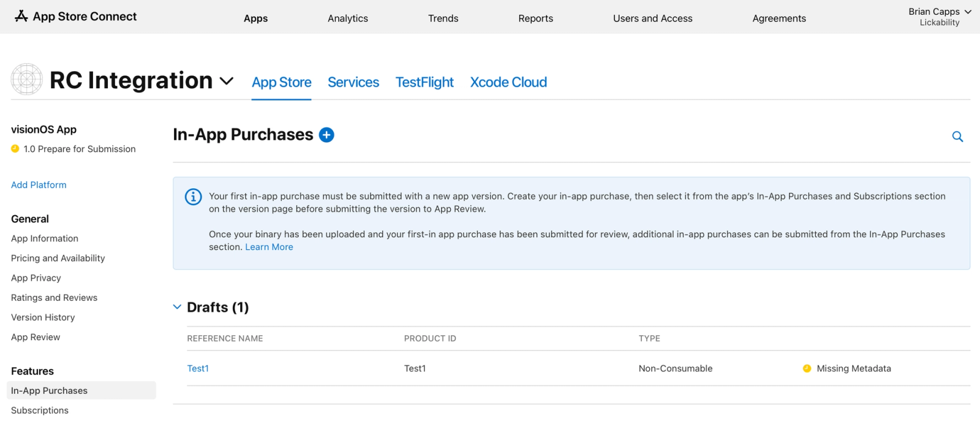Switch to the TestFlight tab
Screen dimensions: 980x443
(424, 82)
